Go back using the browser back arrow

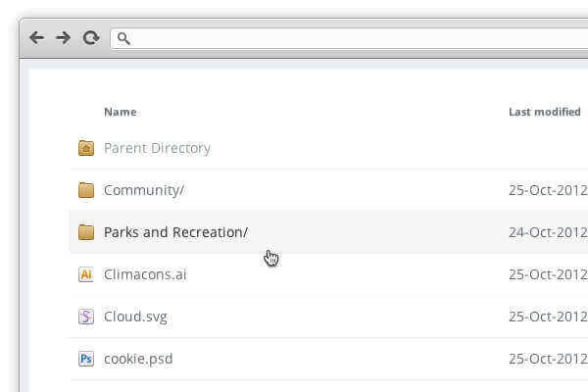pyautogui.click(x=37, y=38)
